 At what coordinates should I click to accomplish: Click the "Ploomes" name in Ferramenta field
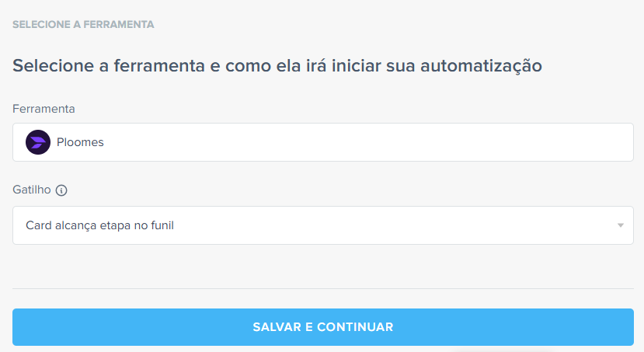[80, 142]
